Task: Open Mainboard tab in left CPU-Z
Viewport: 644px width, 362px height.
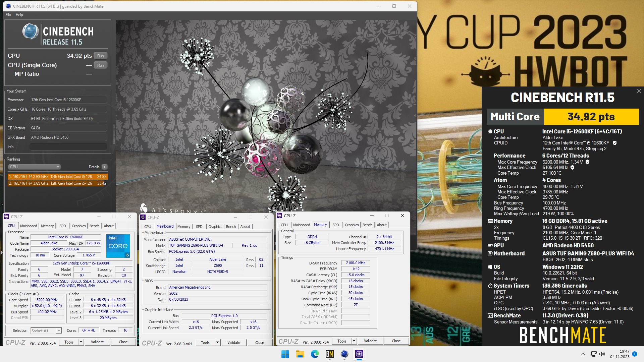Action: pos(29,226)
